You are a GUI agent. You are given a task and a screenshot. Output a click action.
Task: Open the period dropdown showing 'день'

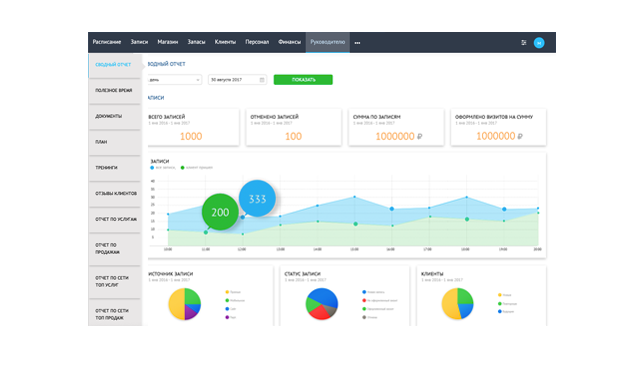click(x=174, y=80)
